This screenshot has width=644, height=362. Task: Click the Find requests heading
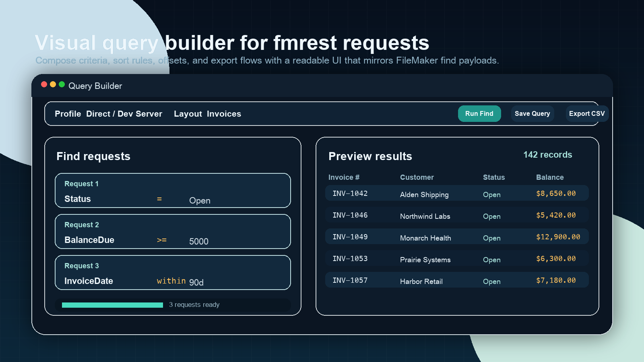(x=93, y=156)
